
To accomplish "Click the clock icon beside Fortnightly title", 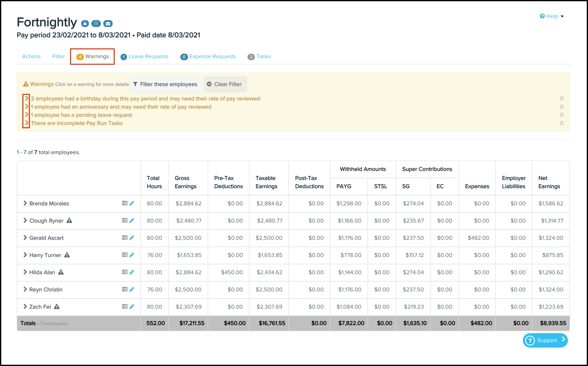I will point(96,24).
